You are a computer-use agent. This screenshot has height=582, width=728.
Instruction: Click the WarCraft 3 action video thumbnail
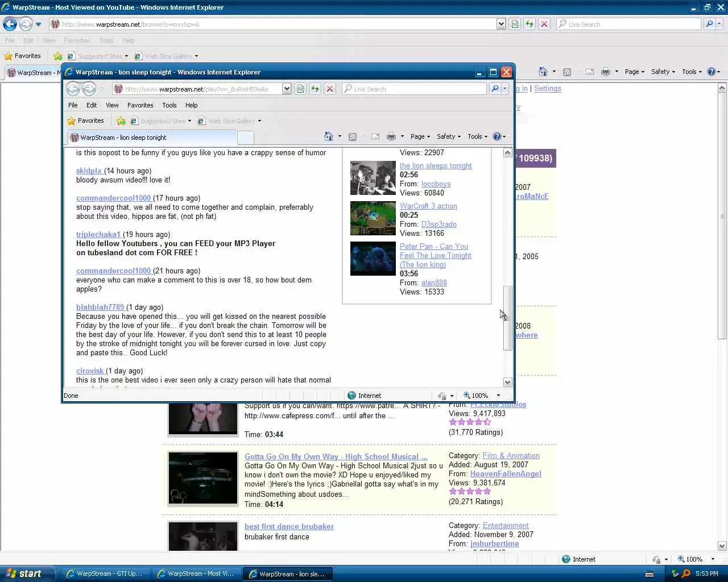(x=373, y=218)
